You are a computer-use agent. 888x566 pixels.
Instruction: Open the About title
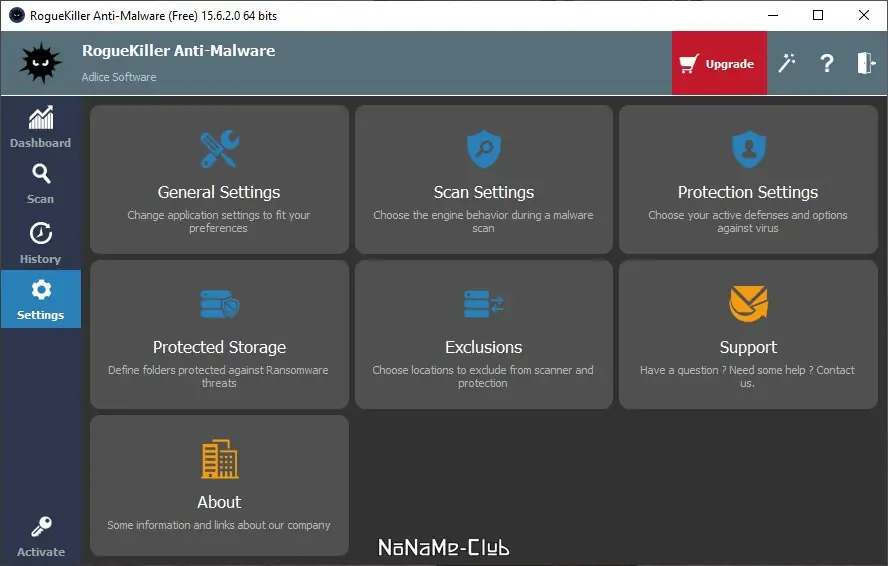[x=219, y=502]
